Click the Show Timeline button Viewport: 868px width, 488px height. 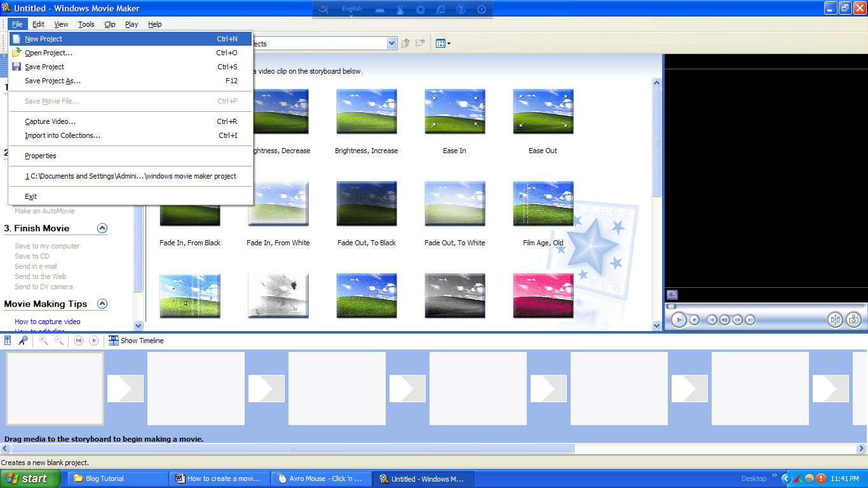[x=136, y=341]
